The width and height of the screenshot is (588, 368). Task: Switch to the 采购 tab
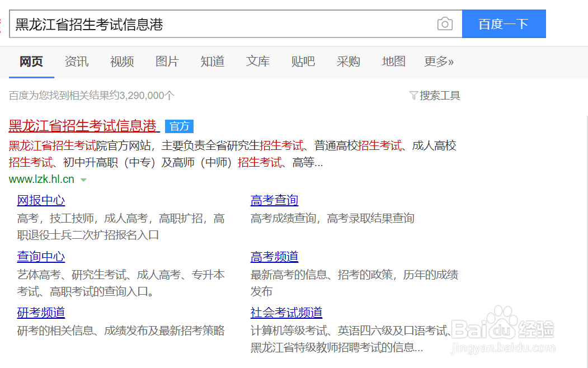[349, 62]
